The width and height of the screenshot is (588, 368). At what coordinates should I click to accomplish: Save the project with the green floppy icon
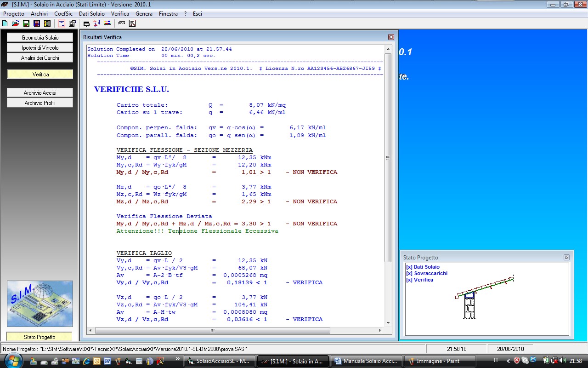click(x=26, y=23)
